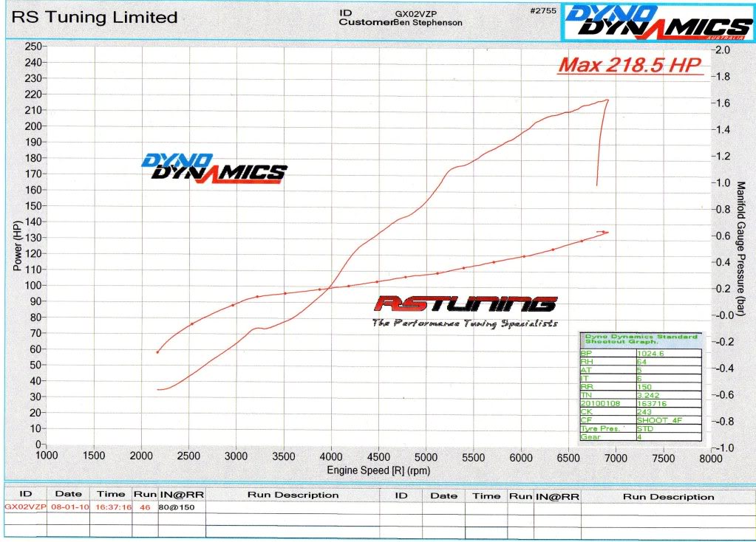Click the peak of the power curve
756x542 pixels.
point(607,100)
